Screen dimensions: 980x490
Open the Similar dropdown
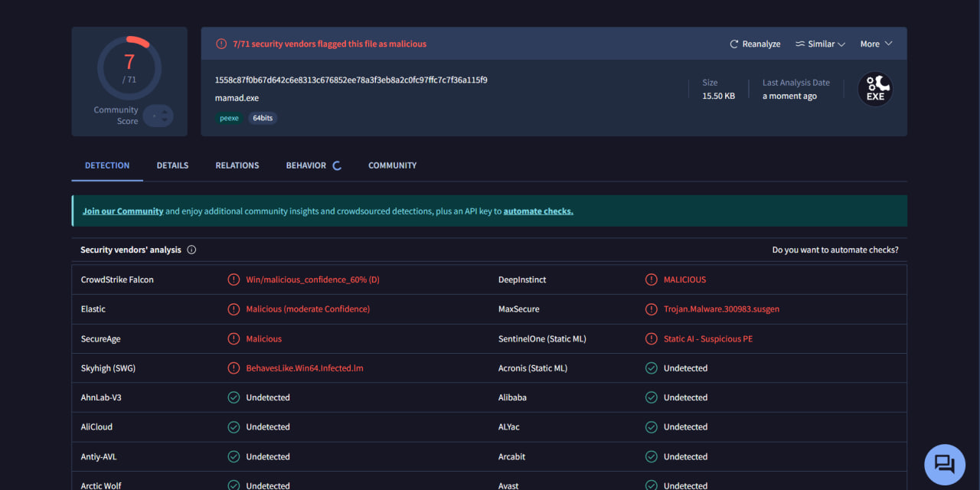click(820, 44)
